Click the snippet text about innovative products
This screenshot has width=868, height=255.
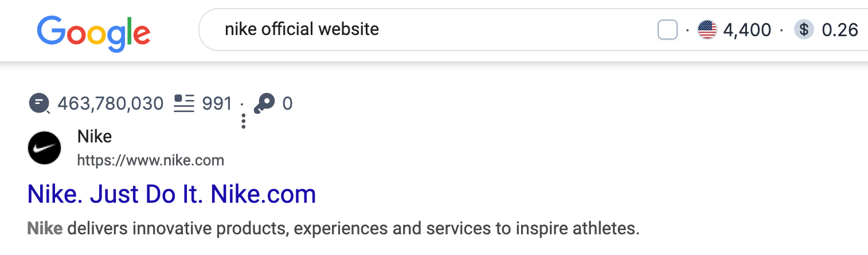point(333,229)
